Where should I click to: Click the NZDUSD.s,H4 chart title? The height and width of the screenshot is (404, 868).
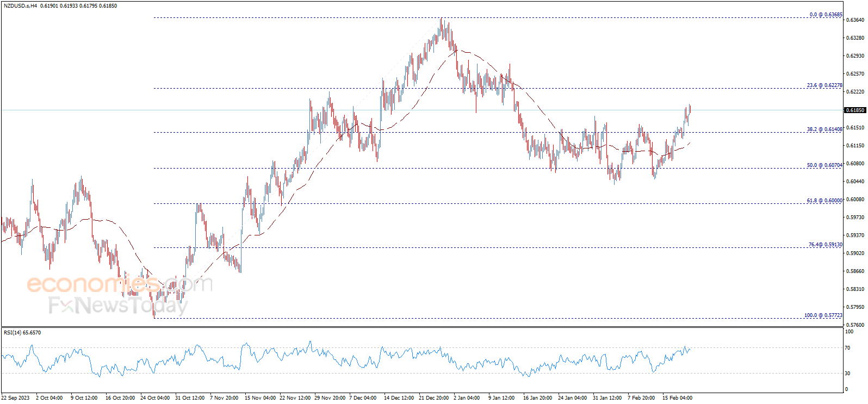click(x=20, y=6)
